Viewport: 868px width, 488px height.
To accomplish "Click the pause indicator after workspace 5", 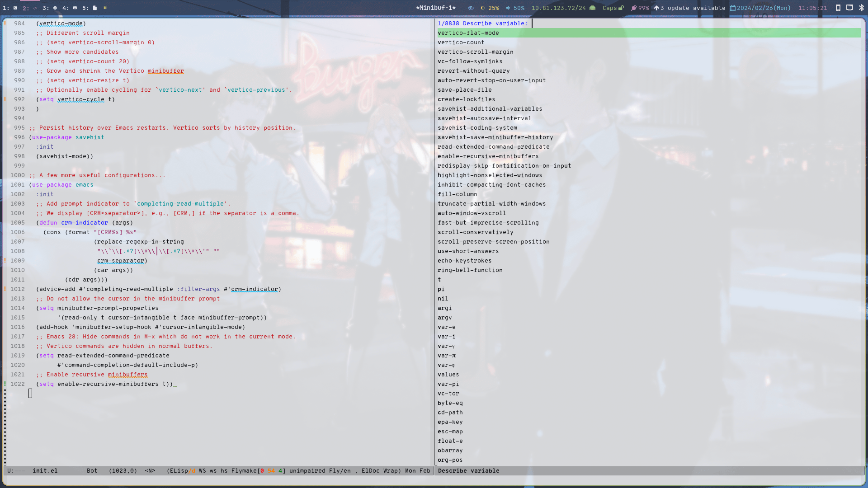I will point(105,8).
